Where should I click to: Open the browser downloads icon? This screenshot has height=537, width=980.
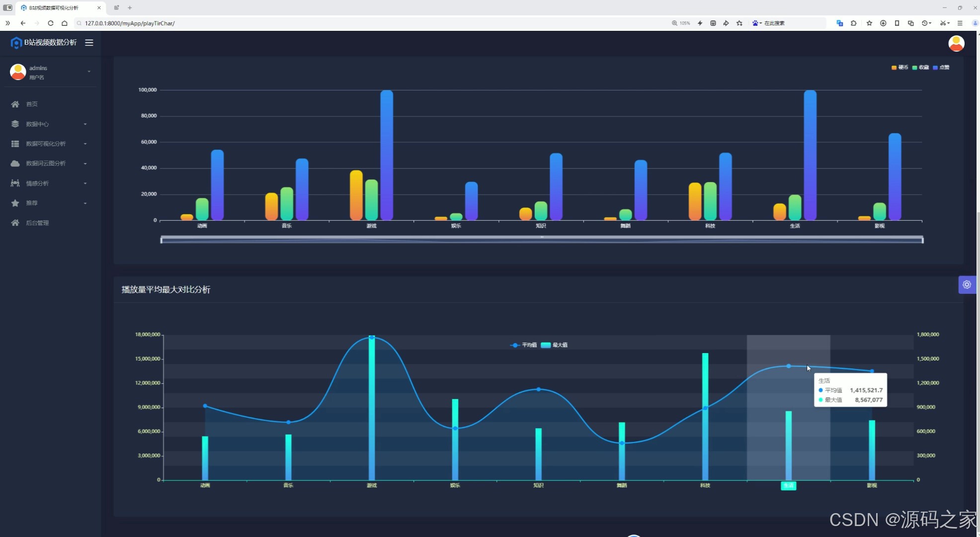(883, 23)
